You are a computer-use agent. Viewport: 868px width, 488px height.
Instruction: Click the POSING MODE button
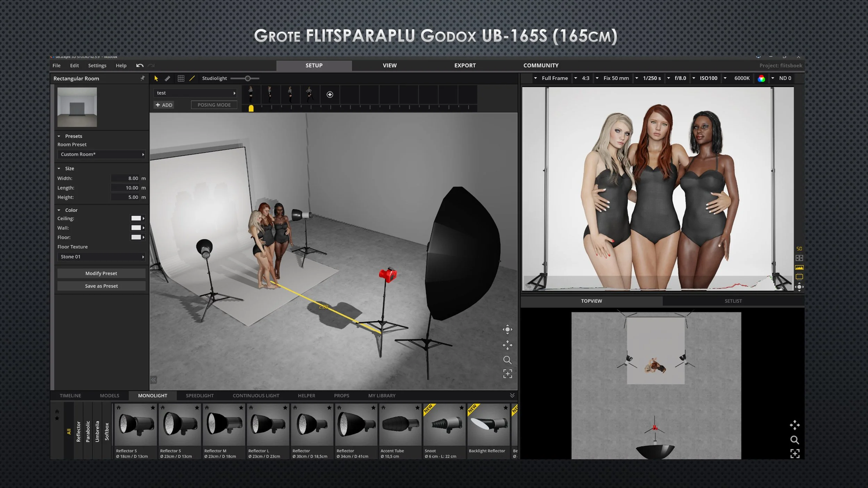point(214,105)
